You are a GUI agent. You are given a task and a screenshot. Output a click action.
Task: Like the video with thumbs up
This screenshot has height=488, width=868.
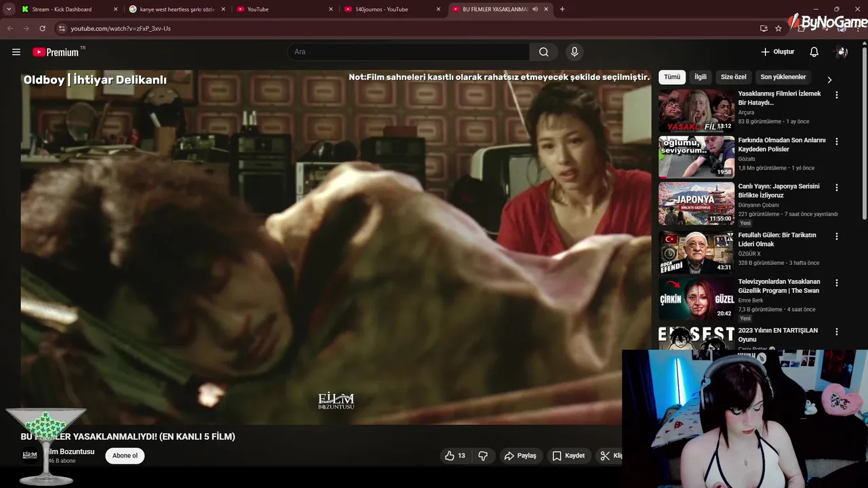[455, 455]
